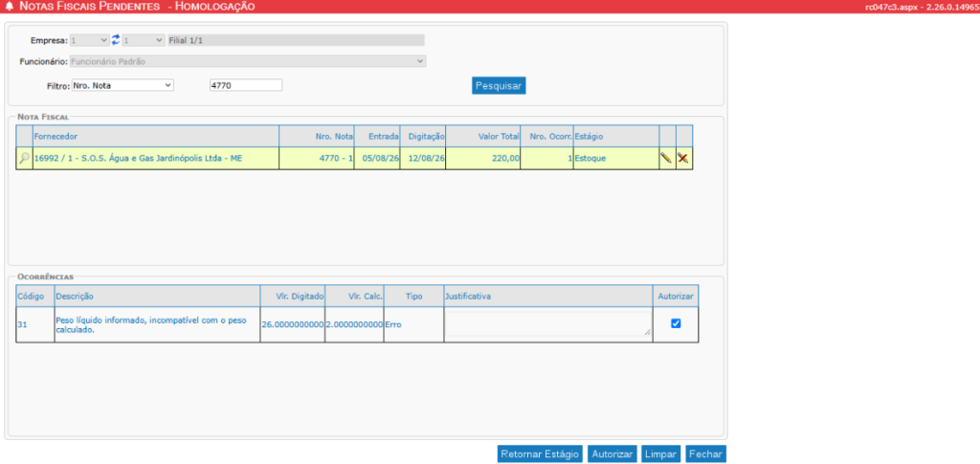Open the Filial number dropdown
This screenshot has width=980, height=464.
coord(144,40)
